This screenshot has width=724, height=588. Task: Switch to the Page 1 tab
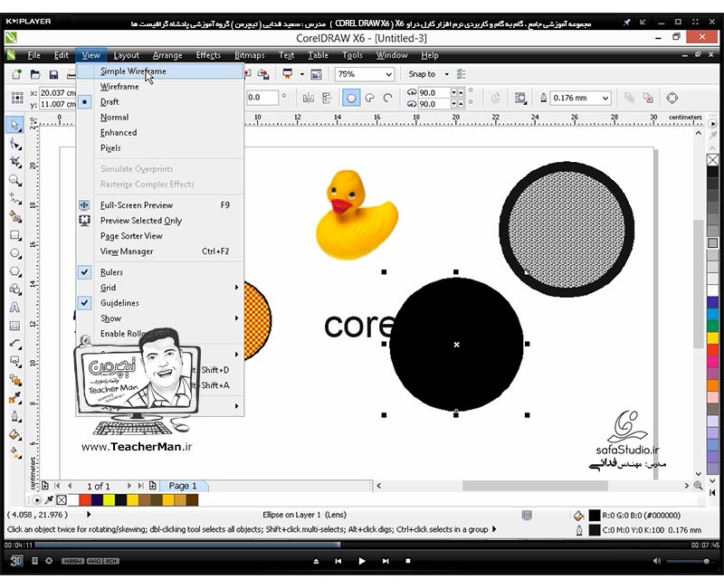point(184,486)
